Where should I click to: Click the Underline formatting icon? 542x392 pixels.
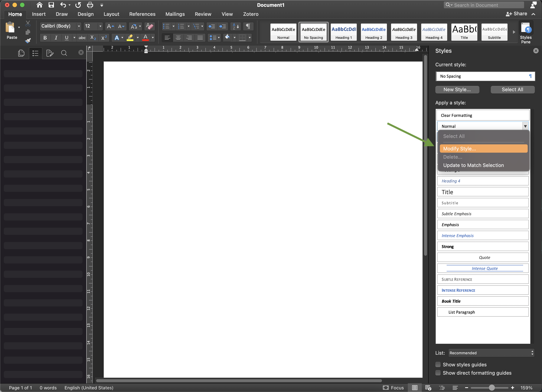(66, 39)
